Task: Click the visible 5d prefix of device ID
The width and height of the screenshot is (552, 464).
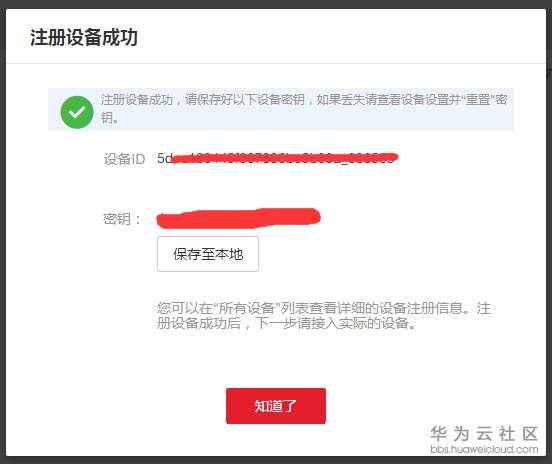Action: (x=165, y=158)
